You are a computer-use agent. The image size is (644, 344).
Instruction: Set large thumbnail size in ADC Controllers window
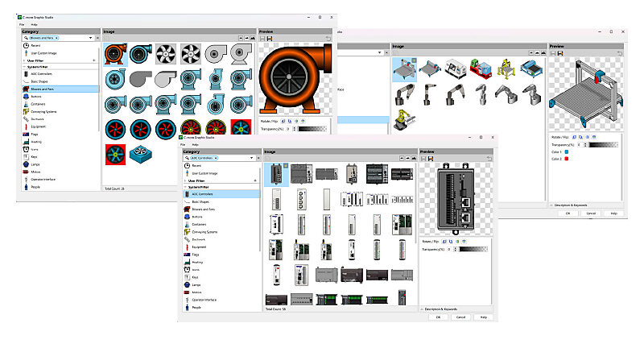(414, 158)
